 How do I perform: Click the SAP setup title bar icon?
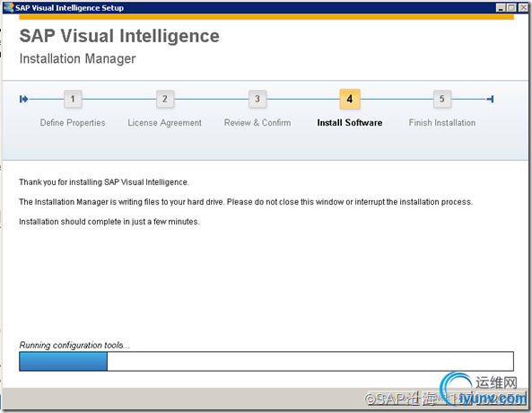click(8, 7)
